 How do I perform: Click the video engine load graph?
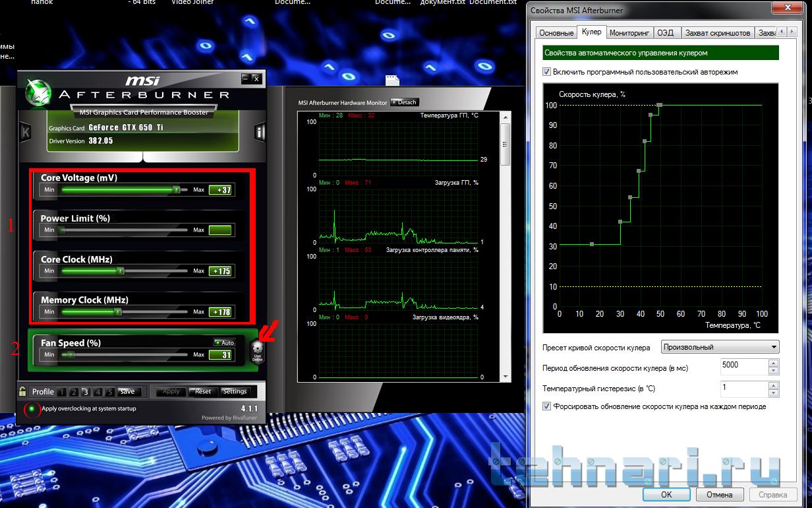click(x=398, y=350)
